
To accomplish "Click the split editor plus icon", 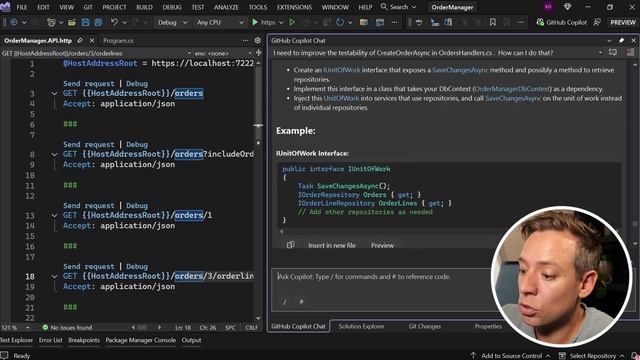I will (x=258, y=53).
